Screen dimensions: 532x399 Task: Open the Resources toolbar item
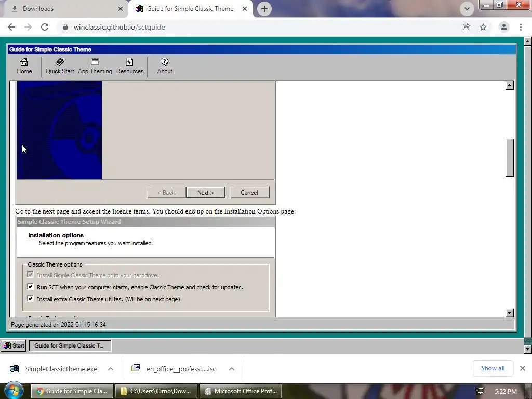[130, 66]
